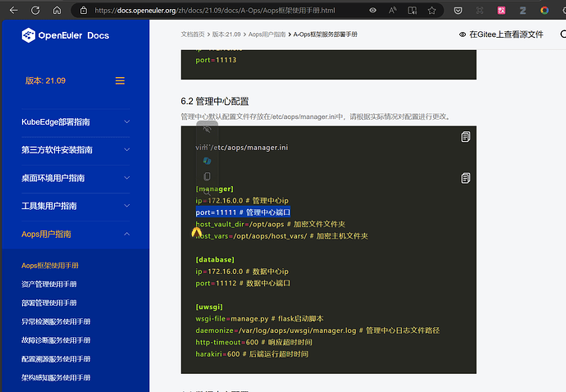
Task: Click the address bar URL field
Action: pos(221,11)
